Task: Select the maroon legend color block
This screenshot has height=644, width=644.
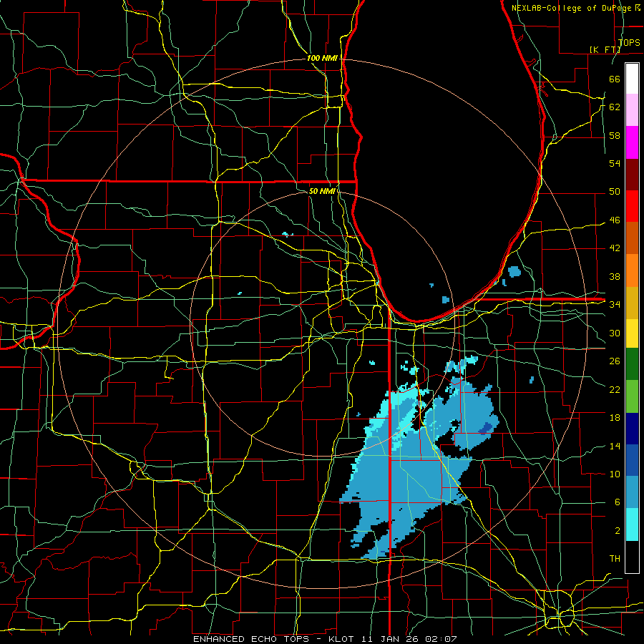Action: point(632,174)
